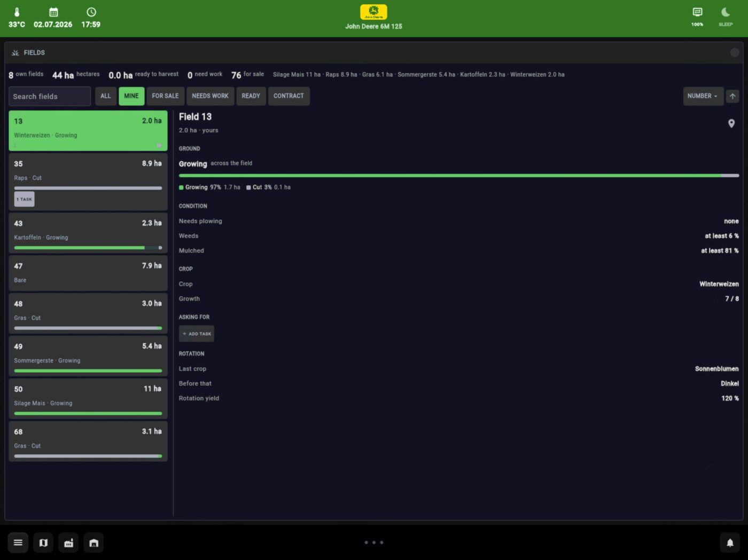Focus the Search fields input
The width and height of the screenshot is (748, 560).
point(50,96)
